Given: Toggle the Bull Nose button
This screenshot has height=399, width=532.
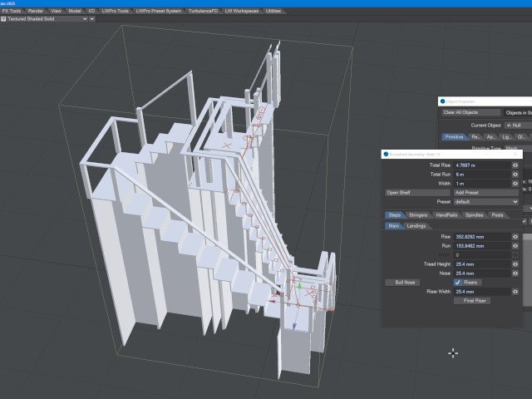Looking at the screenshot, I should coord(402,283).
